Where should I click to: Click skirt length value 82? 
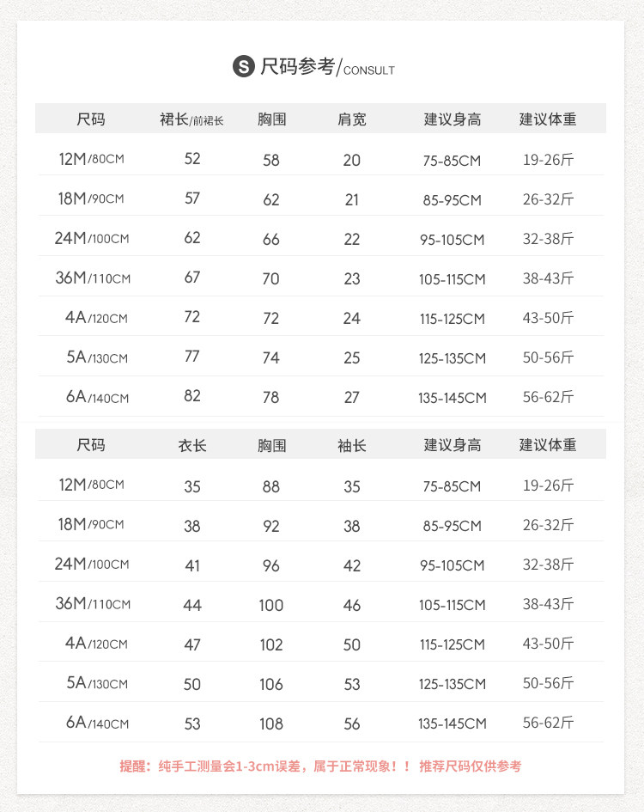coord(192,396)
